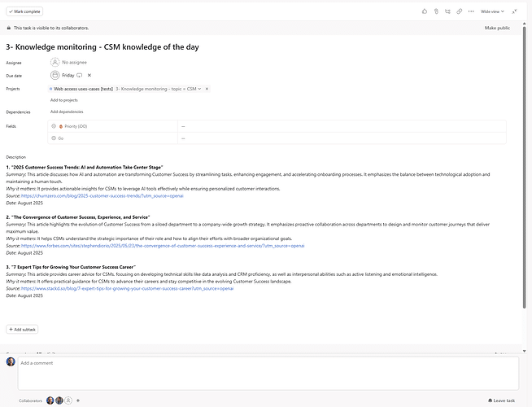This screenshot has width=532, height=407.
Task: Click Add subtask button
Action: point(22,329)
